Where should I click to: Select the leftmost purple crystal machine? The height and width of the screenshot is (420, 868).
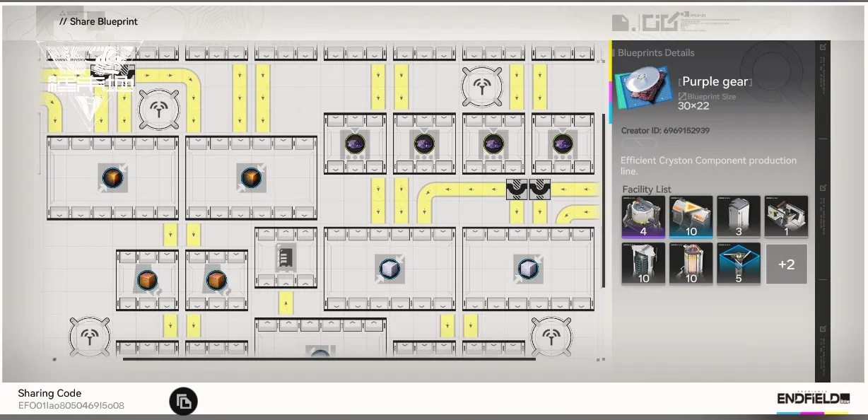pyautogui.click(x=355, y=144)
